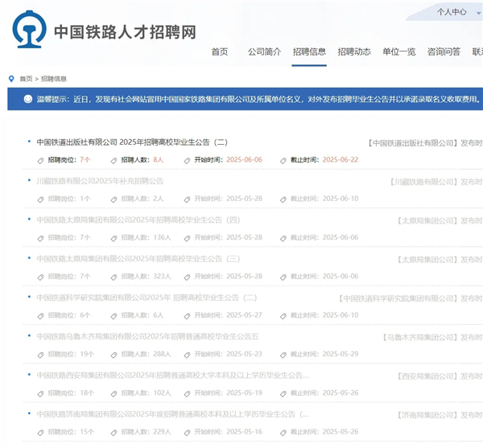The width and height of the screenshot is (483, 448).
Task: Expand the 个人中心 dropdown arrow
Action: (478, 13)
